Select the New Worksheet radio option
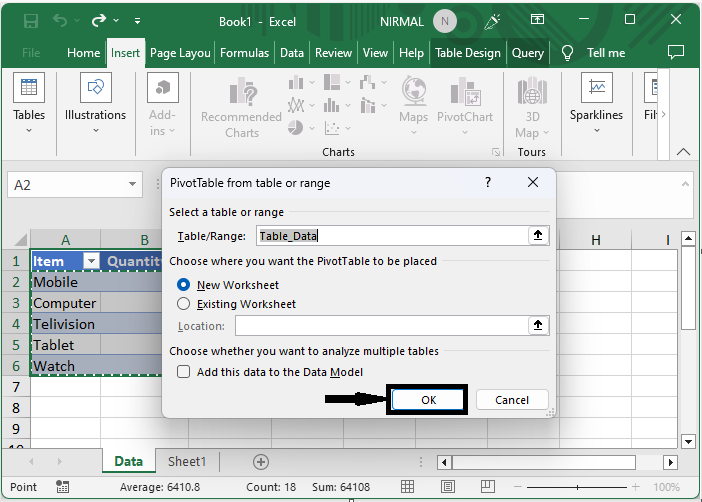Viewport: 702px width, 502px height. pos(183,285)
